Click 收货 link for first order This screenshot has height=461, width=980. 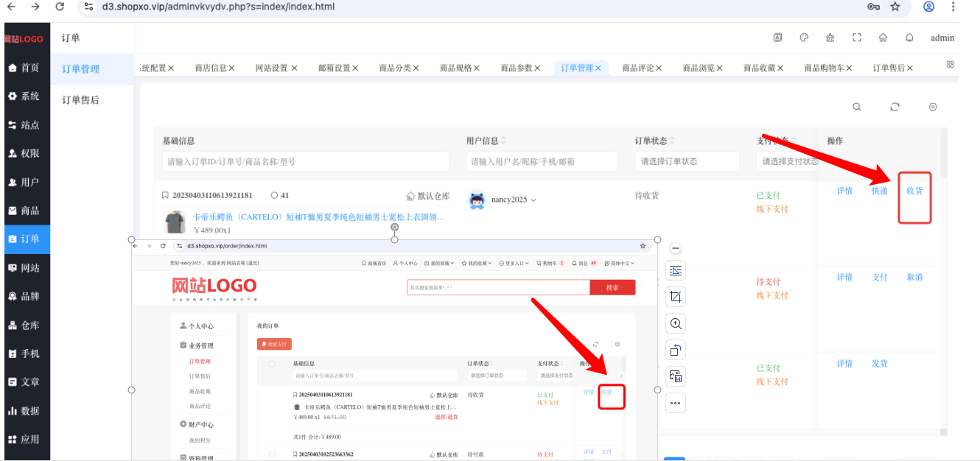(x=914, y=191)
